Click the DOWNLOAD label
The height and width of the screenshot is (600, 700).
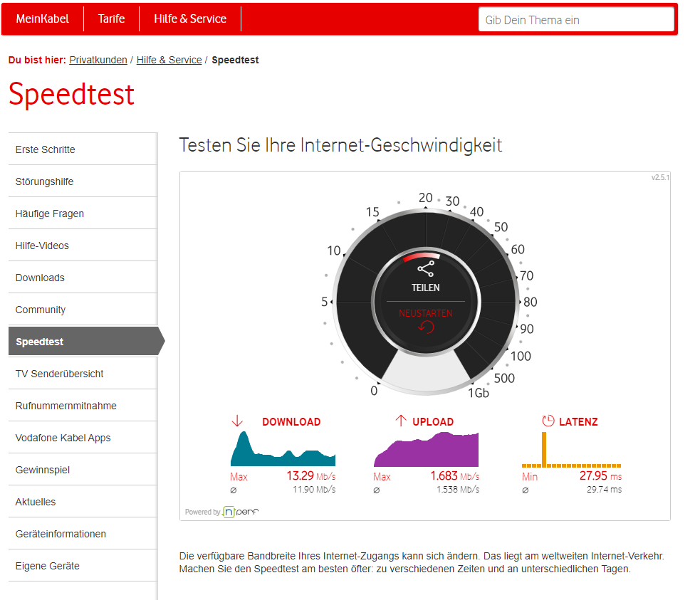pyautogui.click(x=291, y=421)
